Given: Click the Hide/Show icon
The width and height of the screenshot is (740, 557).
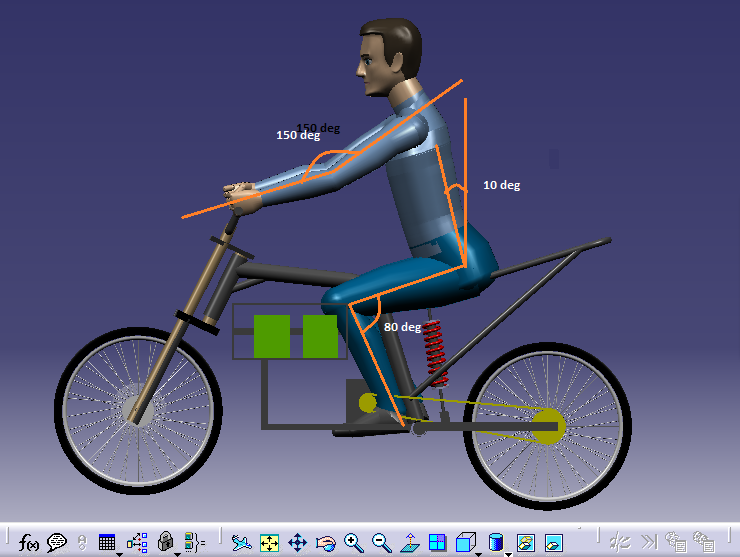Looking at the screenshot, I should (x=525, y=543).
